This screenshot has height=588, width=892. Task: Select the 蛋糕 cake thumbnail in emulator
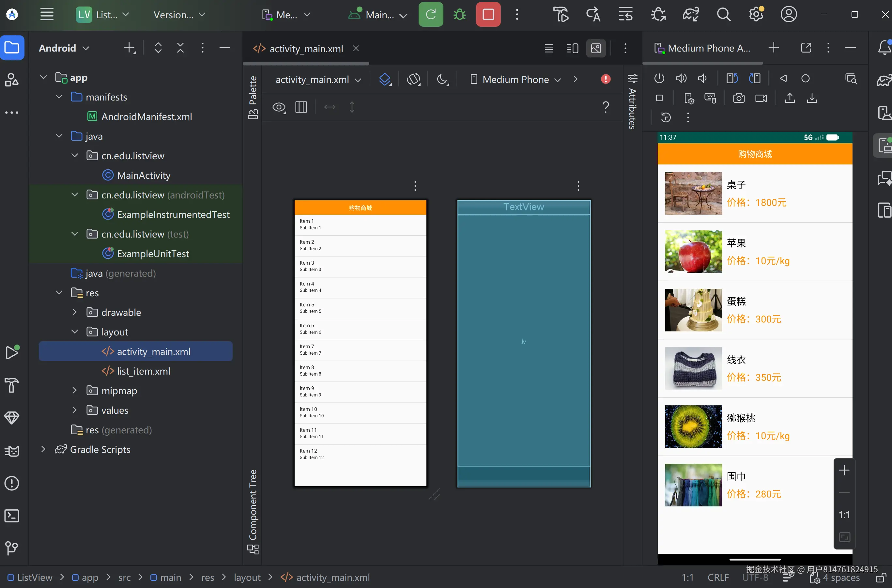point(693,310)
